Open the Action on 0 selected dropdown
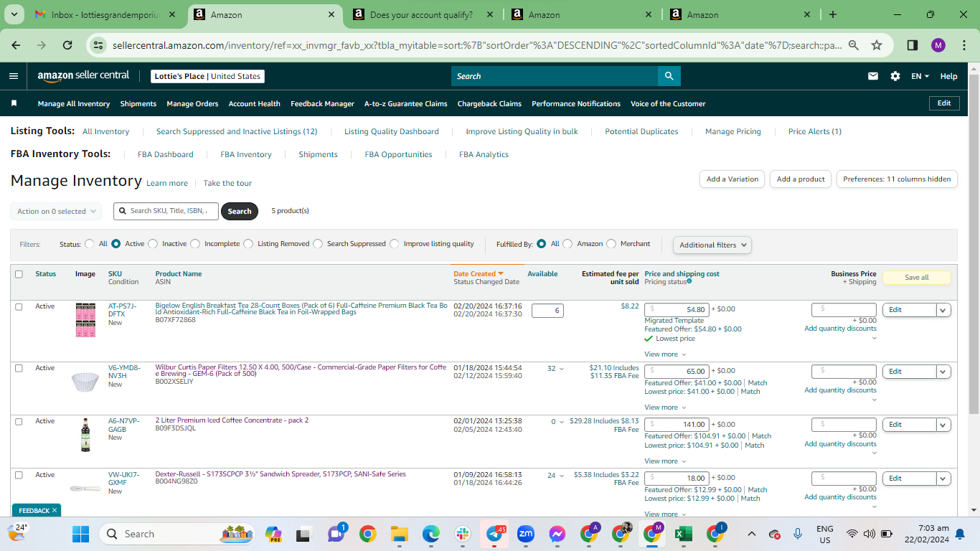This screenshot has height=551, width=980. 56,212
